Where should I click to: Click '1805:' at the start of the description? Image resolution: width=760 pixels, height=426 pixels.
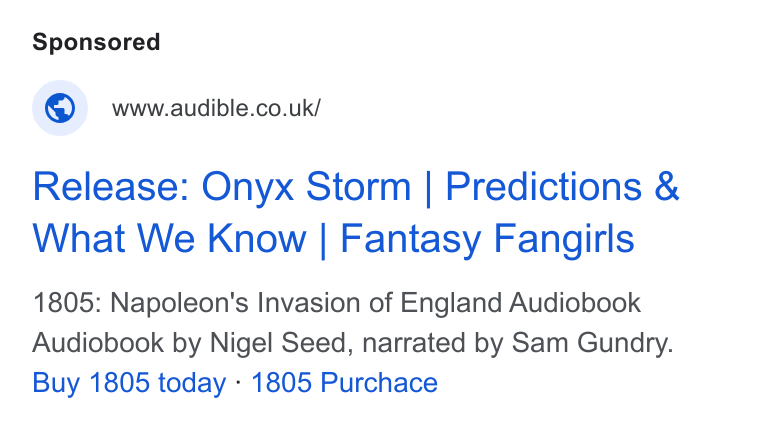67,303
